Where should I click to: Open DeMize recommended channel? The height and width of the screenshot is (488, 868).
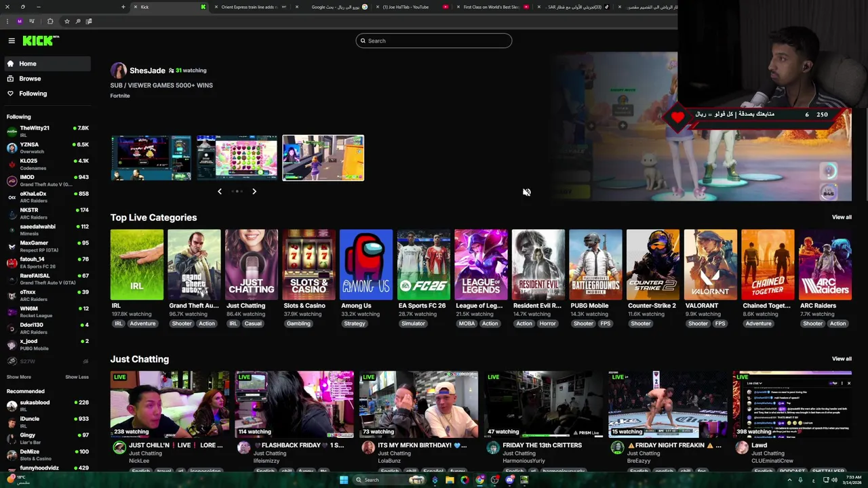pyautogui.click(x=47, y=454)
